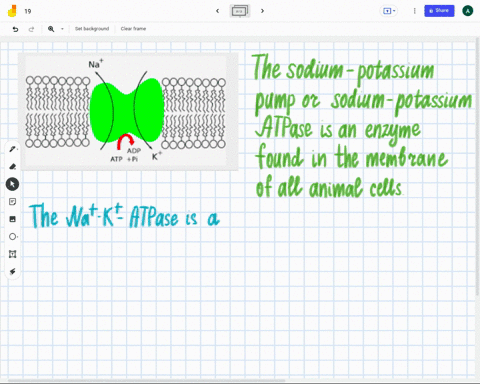480x384 pixels.
Task: Open the account avatar
Action: (x=468, y=11)
